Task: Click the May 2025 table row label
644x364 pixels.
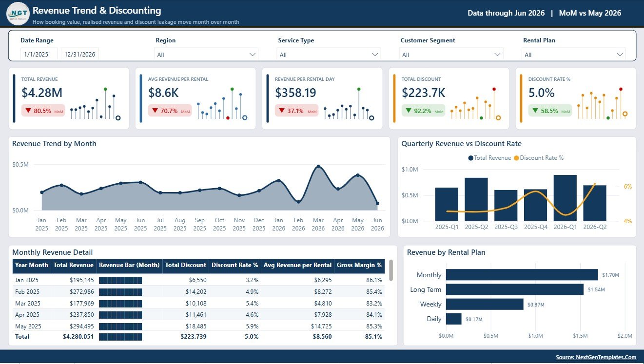Action: pos(27,326)
